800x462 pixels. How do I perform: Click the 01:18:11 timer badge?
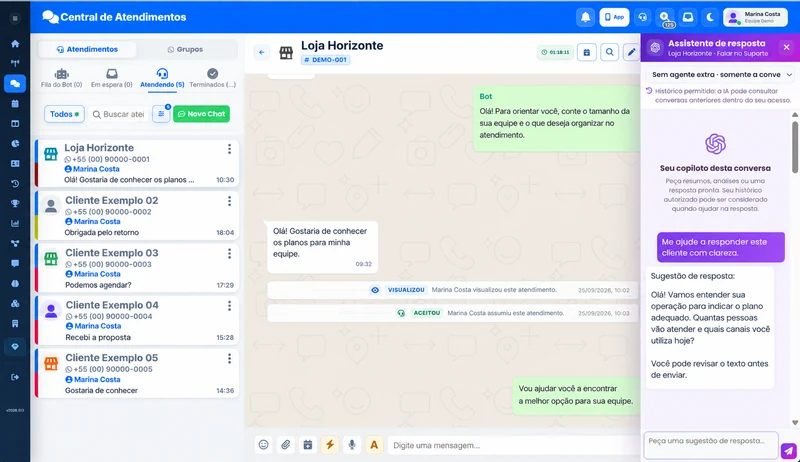(x=555, y=52)
